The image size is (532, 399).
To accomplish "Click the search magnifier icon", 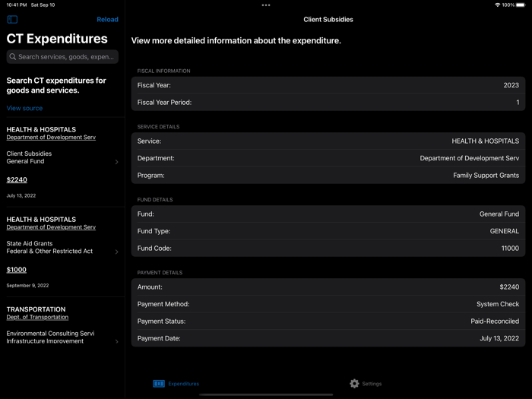I will coord(13,57).
